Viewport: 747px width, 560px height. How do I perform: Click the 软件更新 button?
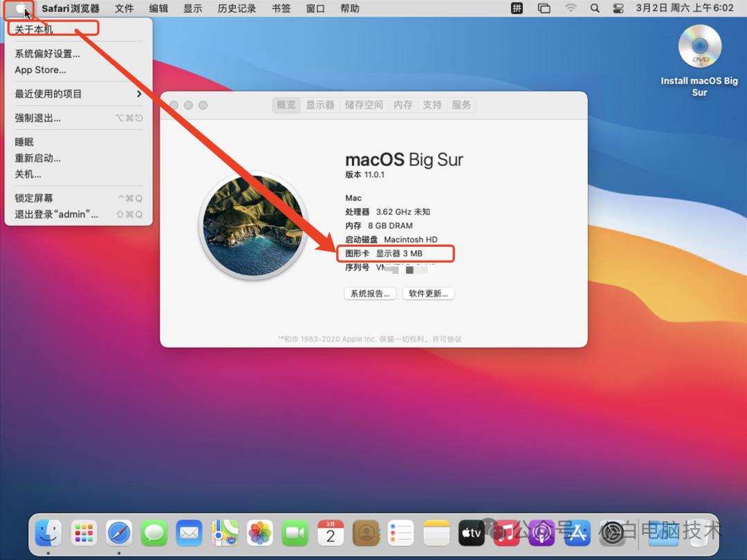tap(428, 293)
